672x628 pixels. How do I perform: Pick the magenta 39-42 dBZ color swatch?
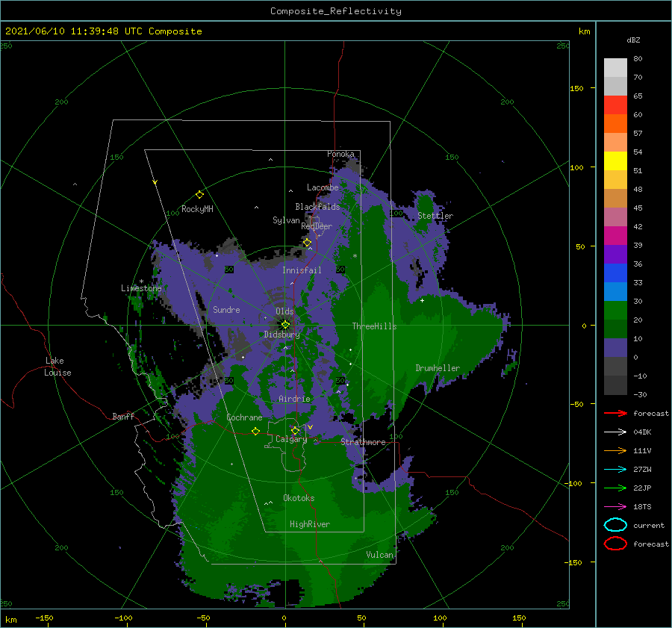[615, 236]
